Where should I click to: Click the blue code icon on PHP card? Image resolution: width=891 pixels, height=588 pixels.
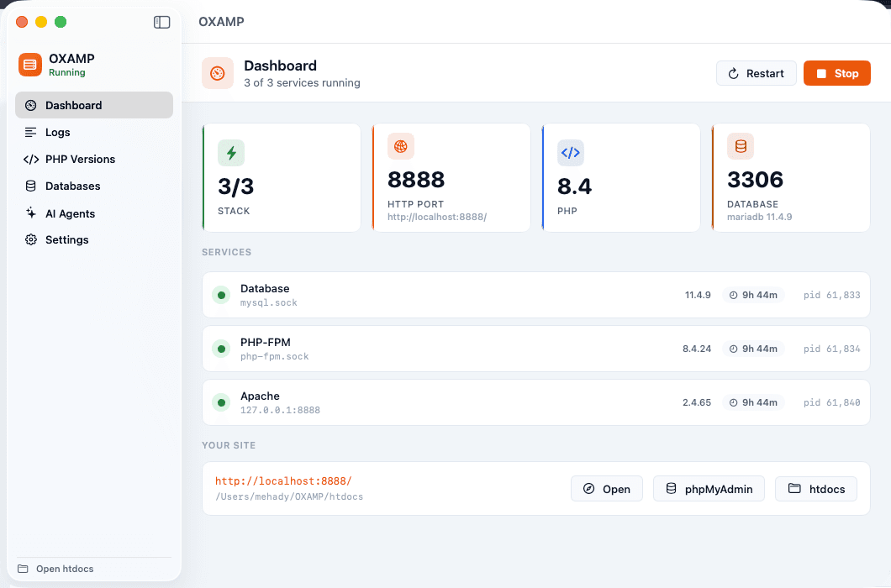coord(571,153)
